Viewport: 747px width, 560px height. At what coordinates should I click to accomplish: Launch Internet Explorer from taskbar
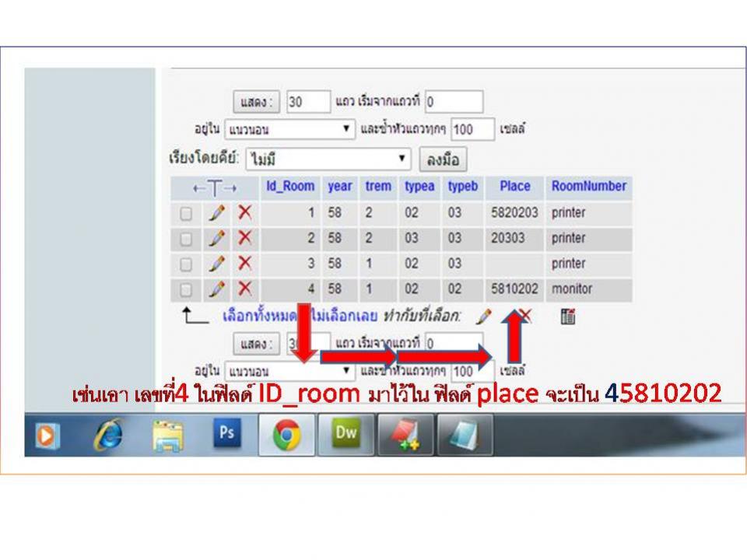click(x=109, y=435)
